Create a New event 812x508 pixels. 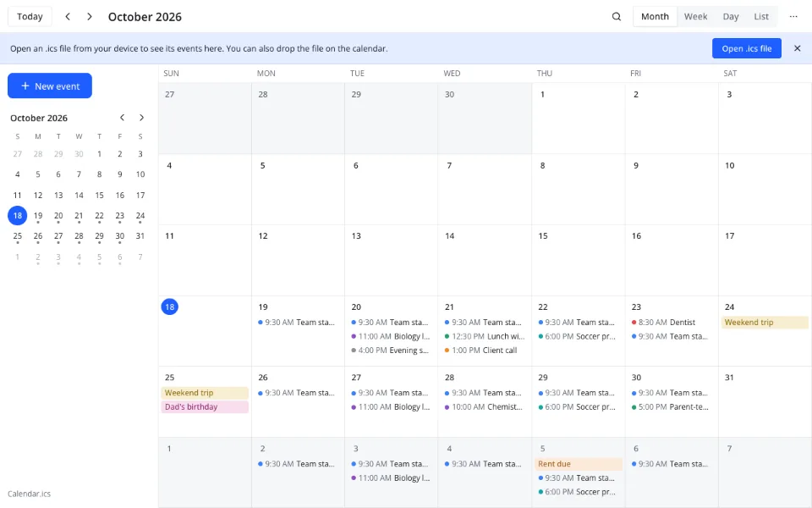pyautogui.click(x=50, y=86)
